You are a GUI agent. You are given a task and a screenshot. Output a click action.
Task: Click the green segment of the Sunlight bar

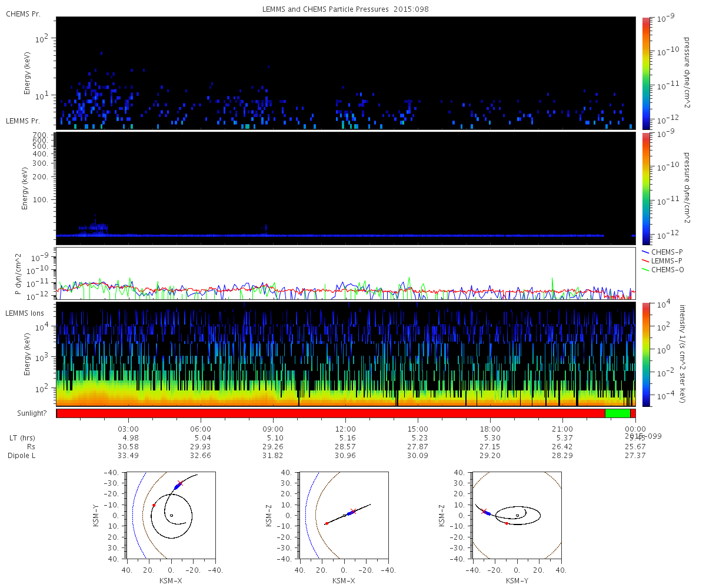[617, 413]
